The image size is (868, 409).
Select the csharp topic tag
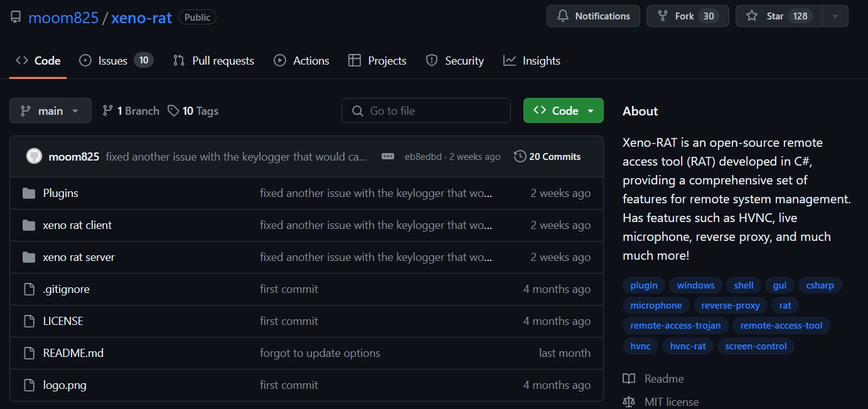point(820,285)
